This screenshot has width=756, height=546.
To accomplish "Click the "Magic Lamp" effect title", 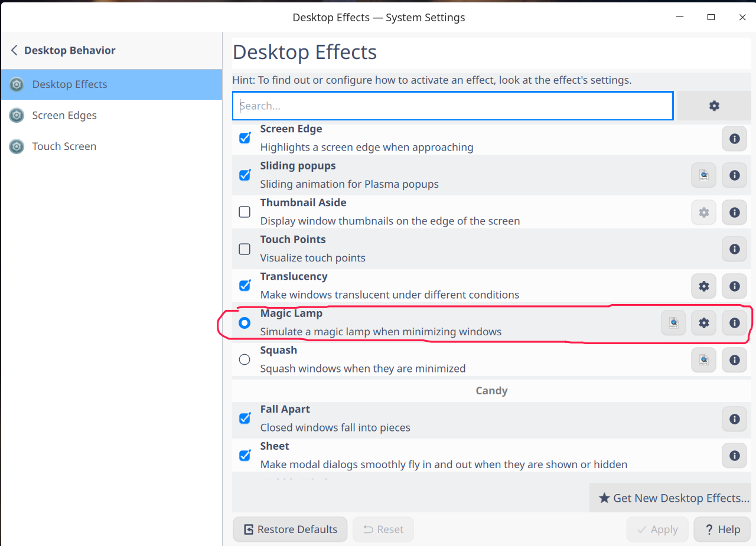I will click(291, 313).
